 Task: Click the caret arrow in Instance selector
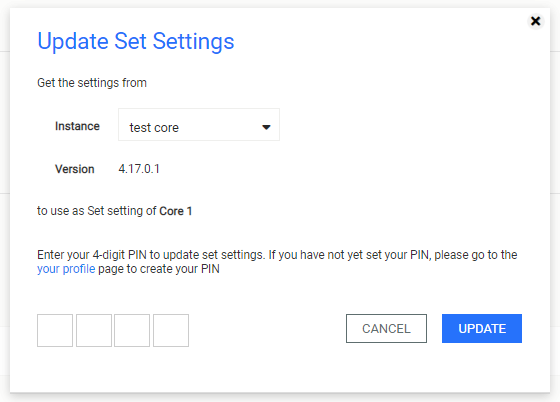pyautogui.click(x=266, y=127)
